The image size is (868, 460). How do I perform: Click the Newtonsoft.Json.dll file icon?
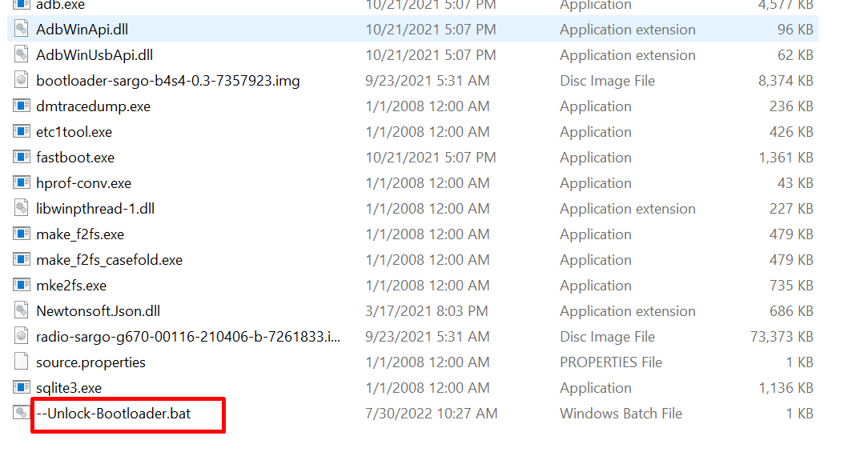click(22, 311)
